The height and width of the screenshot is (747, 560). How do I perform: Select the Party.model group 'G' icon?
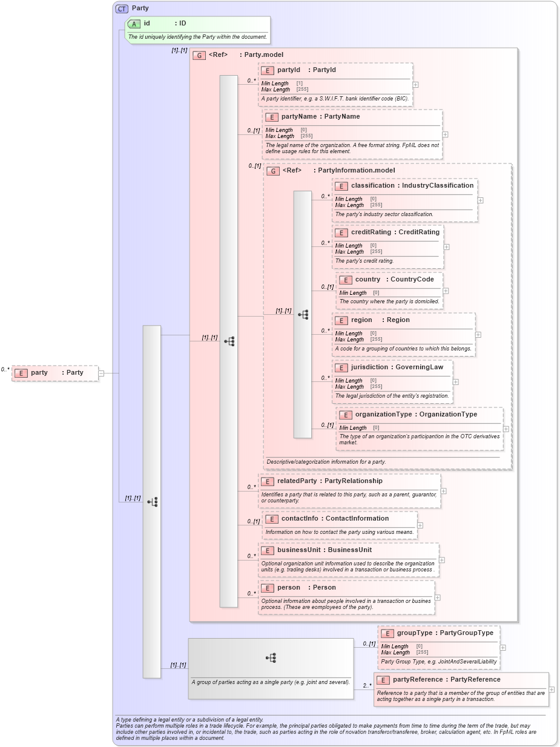(x=198, y=54)
